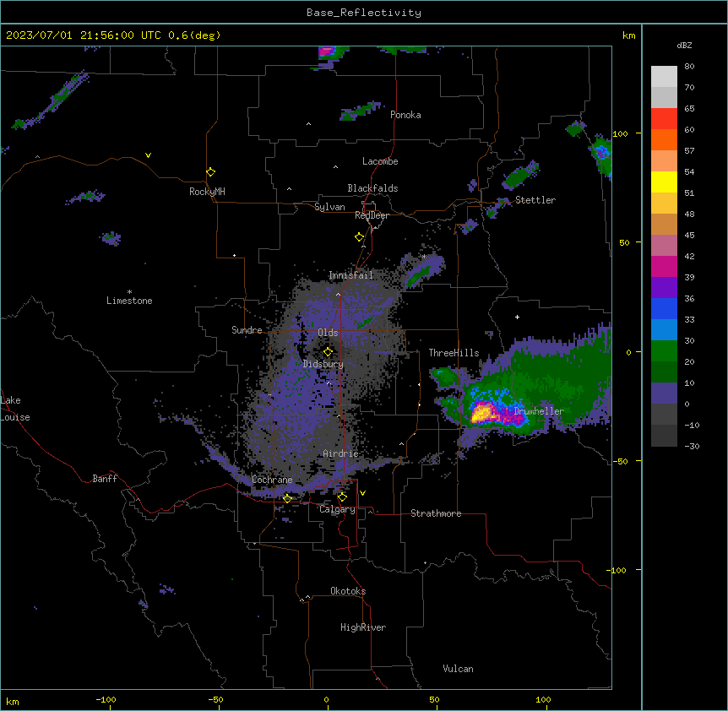Select the bright yellow 51-54 dBZ swatch
Viewport: 728px width, 711px height.
664,182
